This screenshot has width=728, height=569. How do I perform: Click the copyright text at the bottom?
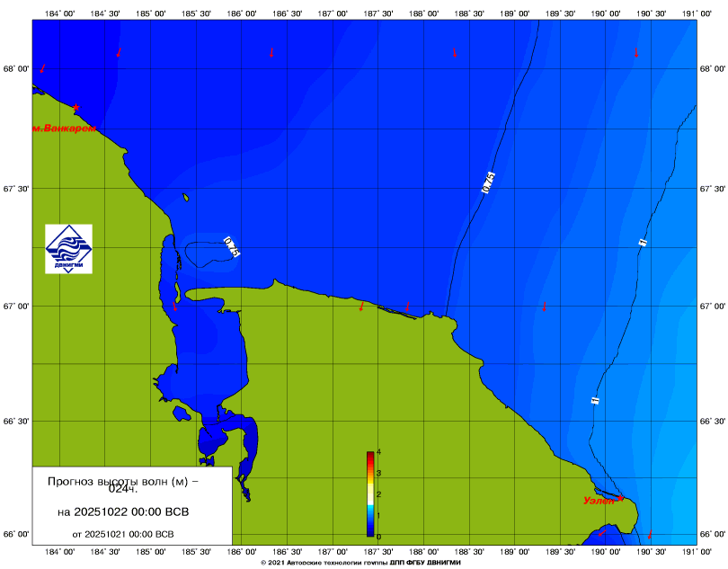(x=360, y=562)
